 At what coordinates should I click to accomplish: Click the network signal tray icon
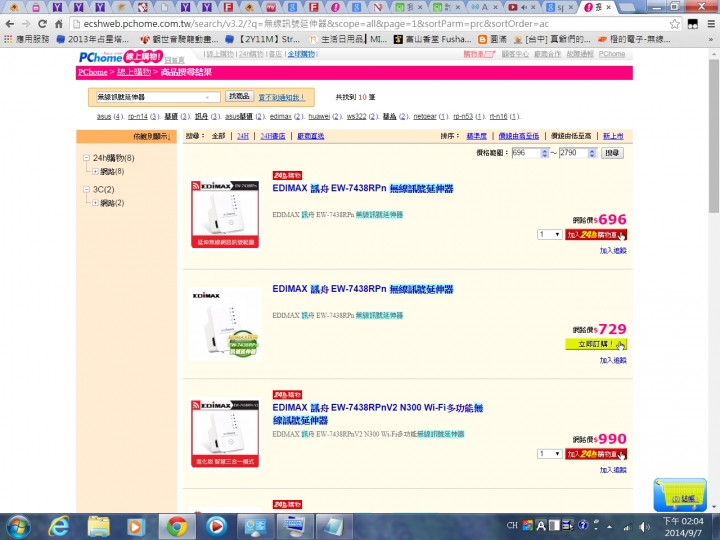click(627, 527)
